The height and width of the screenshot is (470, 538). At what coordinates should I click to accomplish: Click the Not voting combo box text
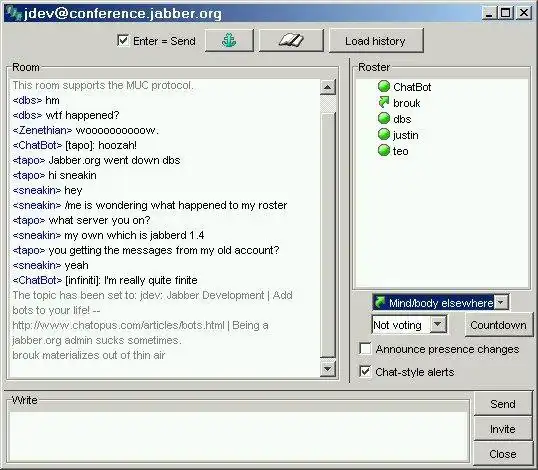[x=397, y=325]
